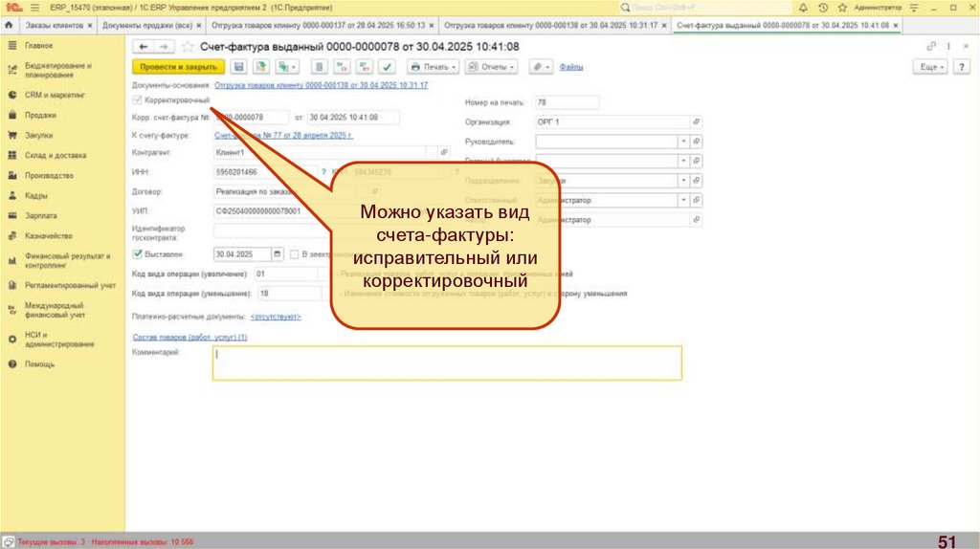Click the Комментарий text area

pyautogui.click(x=447, y=362)
